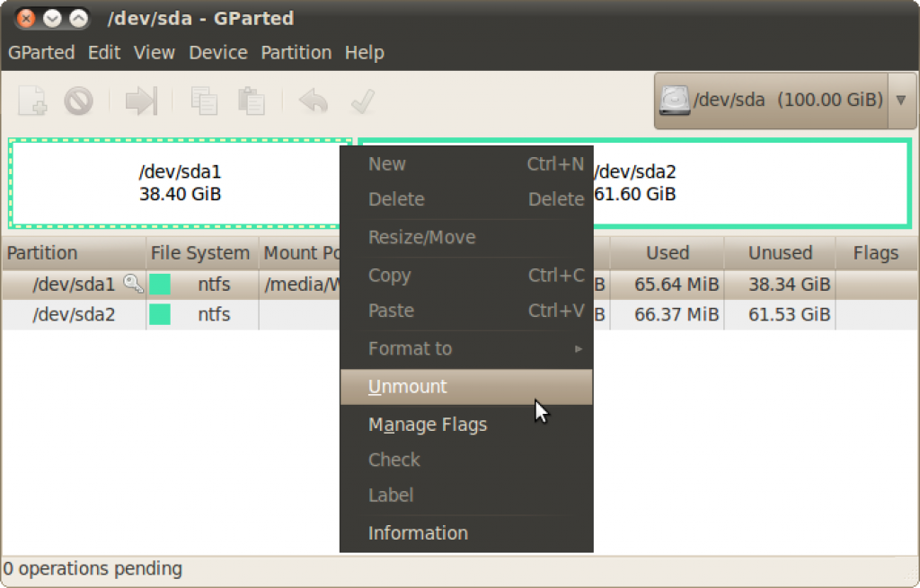Expand the Format to submenu
Screen dimensions: 920x588
point(466,348)
